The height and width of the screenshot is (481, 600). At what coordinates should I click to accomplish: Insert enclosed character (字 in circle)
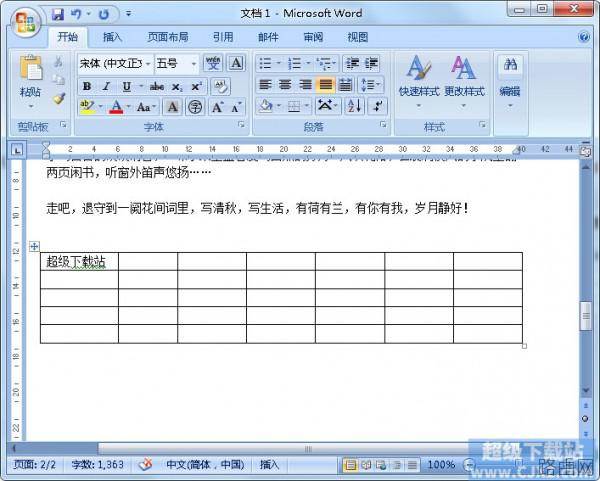(195, 107)
